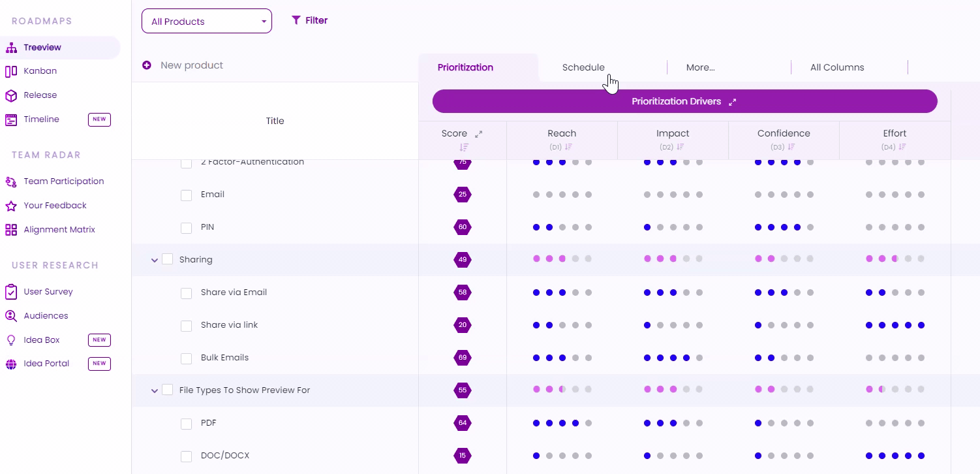Check the Sharing row checkbox
980x474 pixels.
pos(168,259)
